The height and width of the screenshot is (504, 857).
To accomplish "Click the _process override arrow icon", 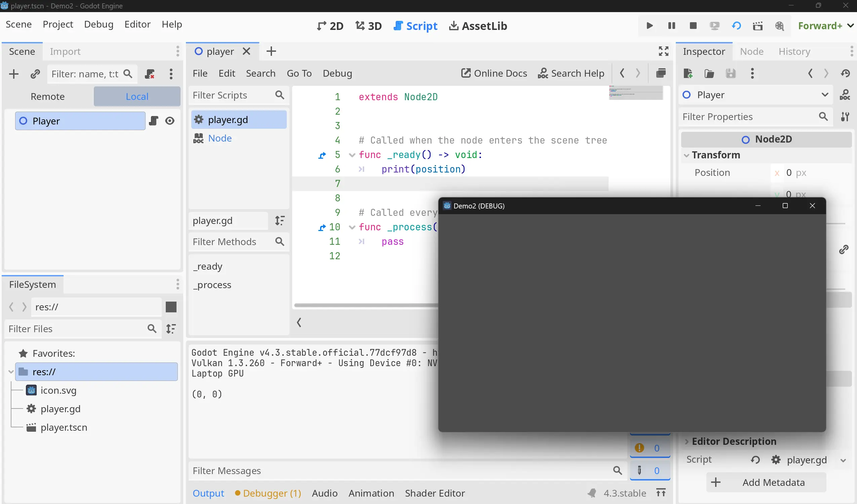I will 322,228.
